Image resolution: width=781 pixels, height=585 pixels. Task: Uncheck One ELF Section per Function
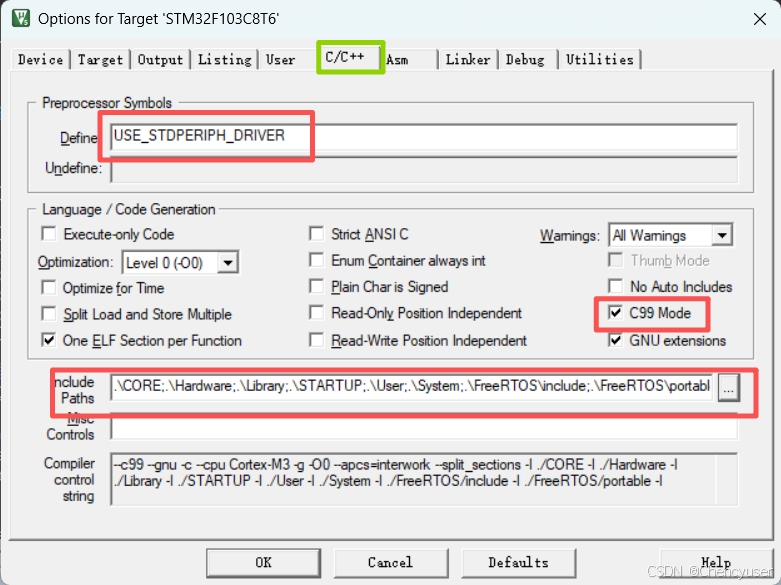49,340
